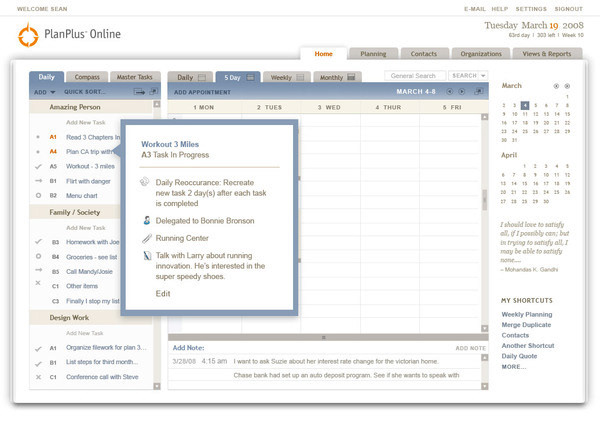
Task: Open the HELP link in top bar
Action: [499, 9]
